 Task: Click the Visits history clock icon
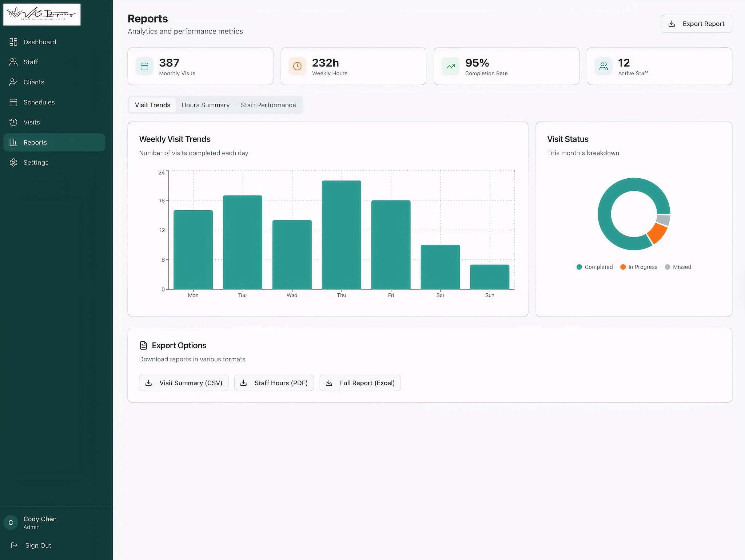[13, 122]
